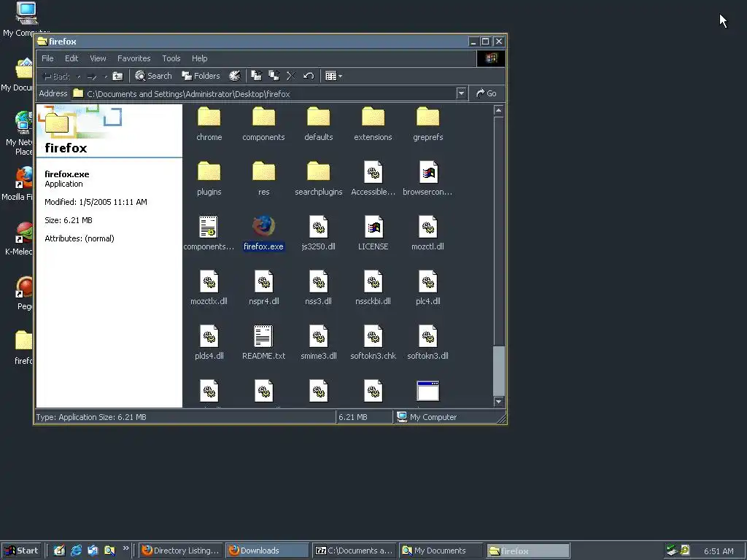The image size is (747, 560).
Task: Select the js3250.dll file
Action: point(318,233)
